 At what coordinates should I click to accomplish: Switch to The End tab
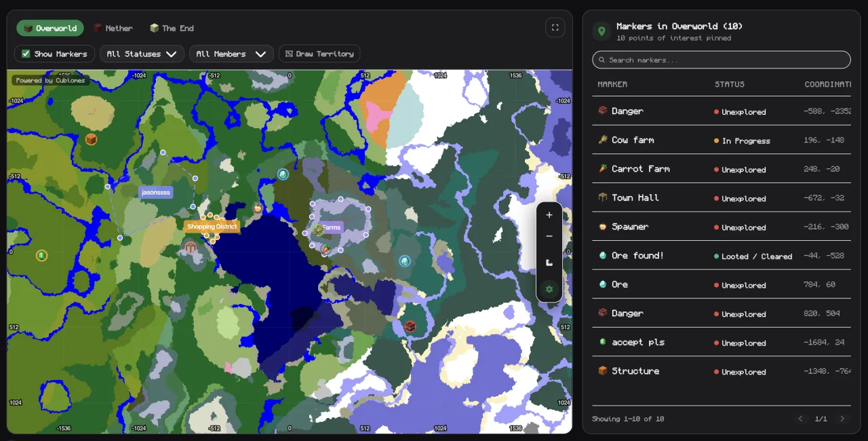172,28
